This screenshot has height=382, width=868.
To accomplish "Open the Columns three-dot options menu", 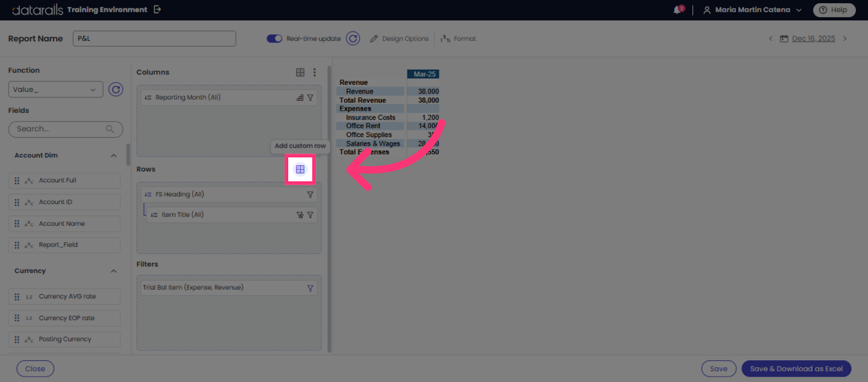I will (314, 73).
